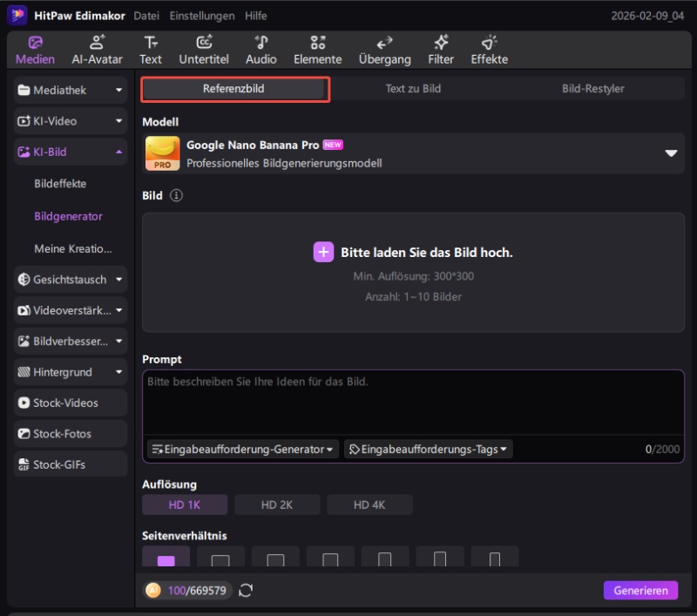
Task: Click the info icon next to Bild
Action: pos(177,196)
